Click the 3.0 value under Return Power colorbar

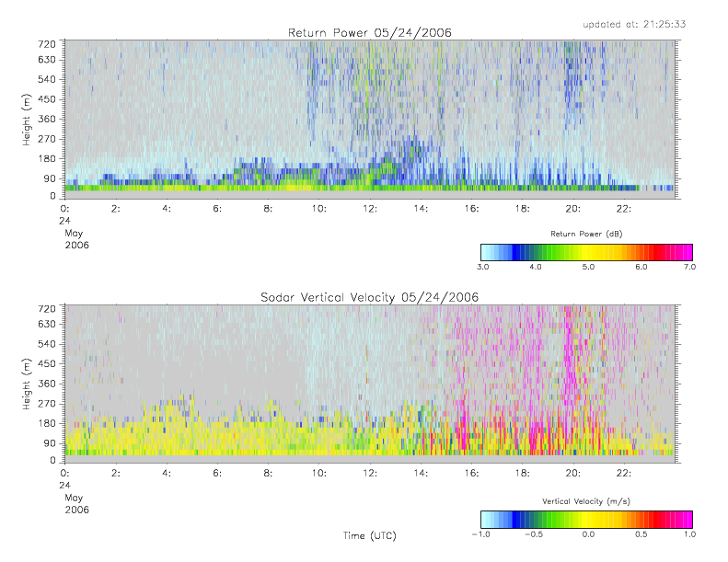[x=483, y=267]
